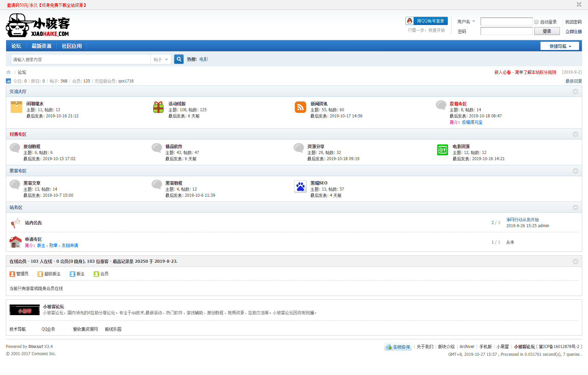Open the 社区应用 nav tab

71,46
